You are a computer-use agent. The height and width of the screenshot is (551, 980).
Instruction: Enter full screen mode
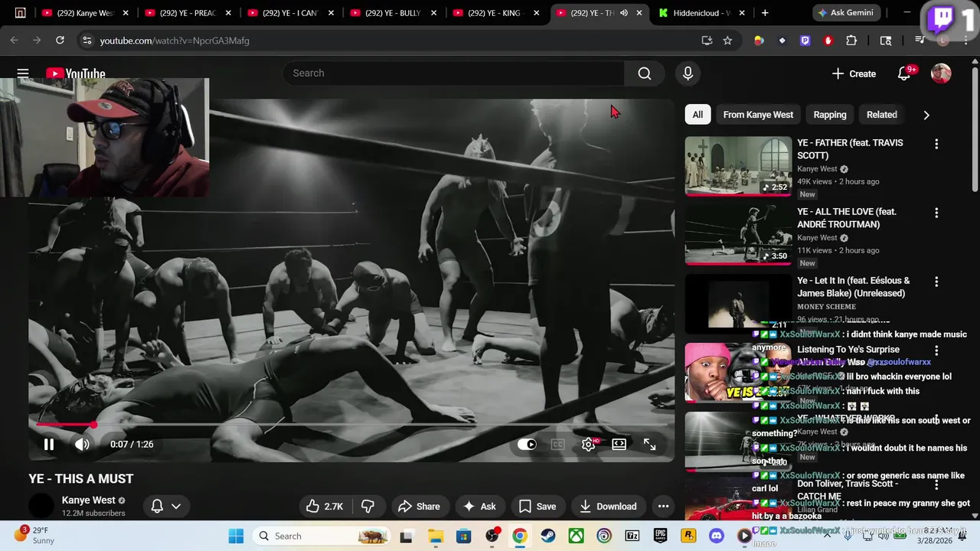tap(649, 444)
